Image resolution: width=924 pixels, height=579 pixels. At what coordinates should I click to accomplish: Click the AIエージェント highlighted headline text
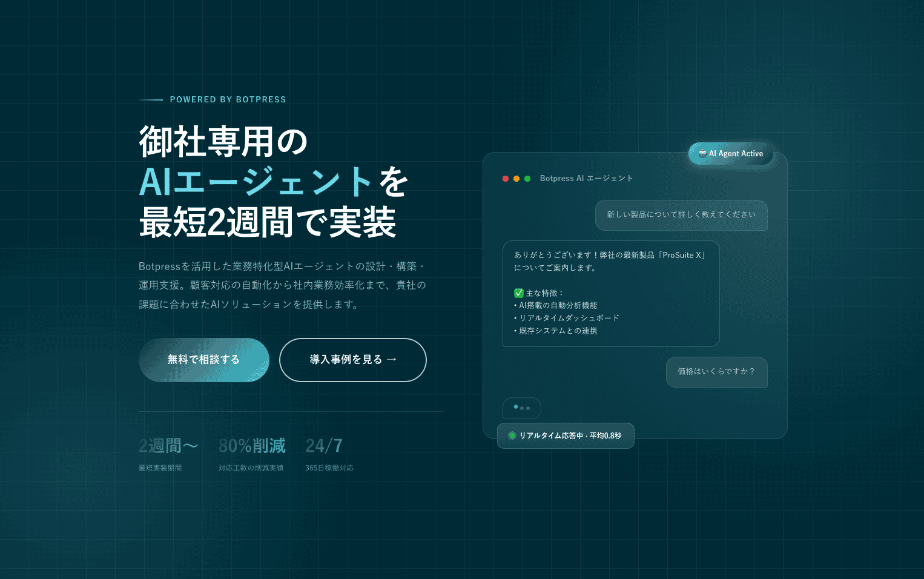[x=256, y=182]
